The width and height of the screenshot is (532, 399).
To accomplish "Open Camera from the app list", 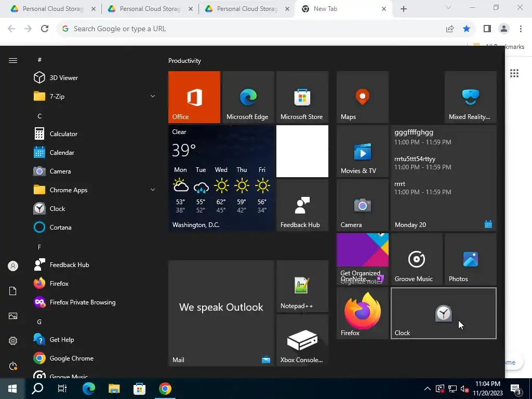I will pos(95,171).
